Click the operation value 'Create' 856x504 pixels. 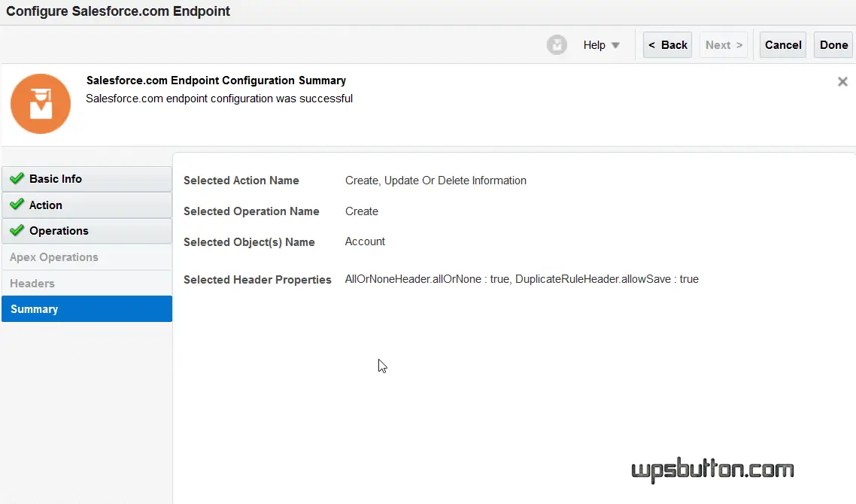tap(361, 211)
